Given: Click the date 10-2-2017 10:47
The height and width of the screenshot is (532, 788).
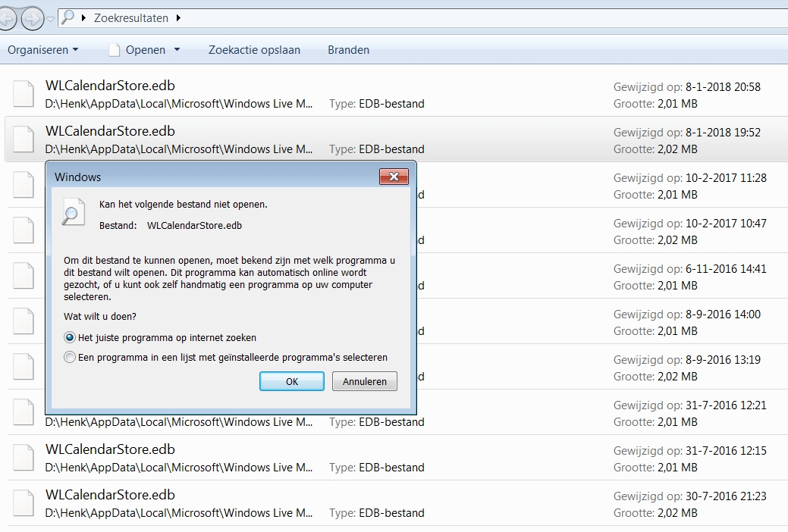Looking at the screenshot, I should point(726,223).
